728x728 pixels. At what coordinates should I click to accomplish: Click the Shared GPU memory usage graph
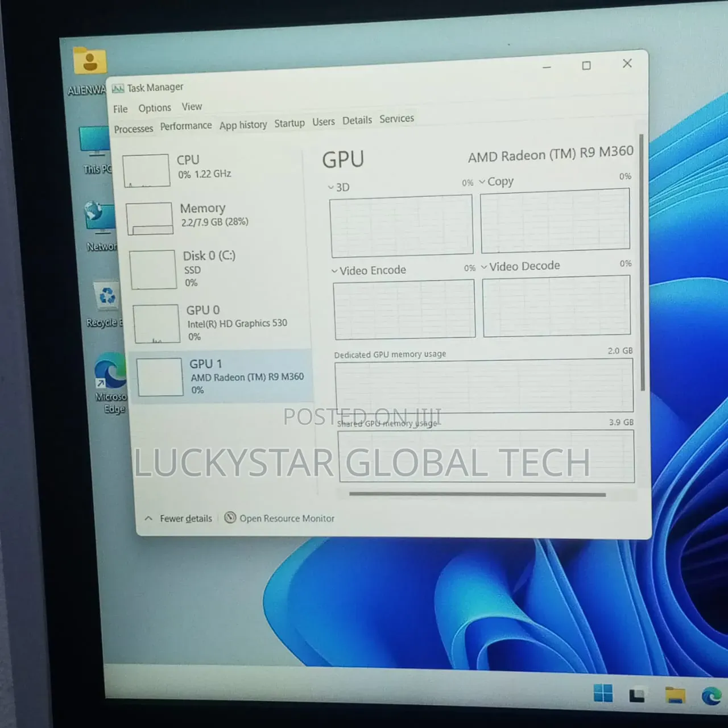(486, 456)
